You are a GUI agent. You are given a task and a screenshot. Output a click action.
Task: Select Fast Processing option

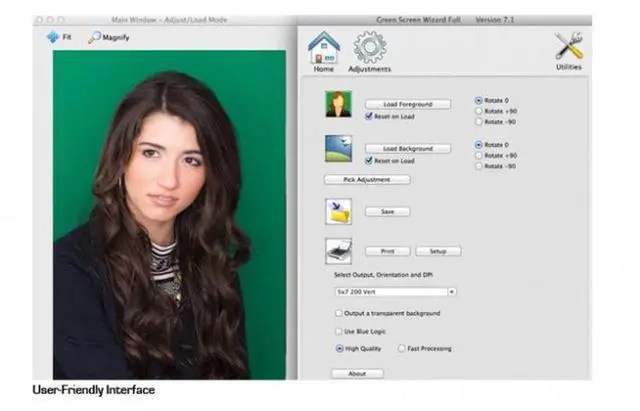click(402, 349)
